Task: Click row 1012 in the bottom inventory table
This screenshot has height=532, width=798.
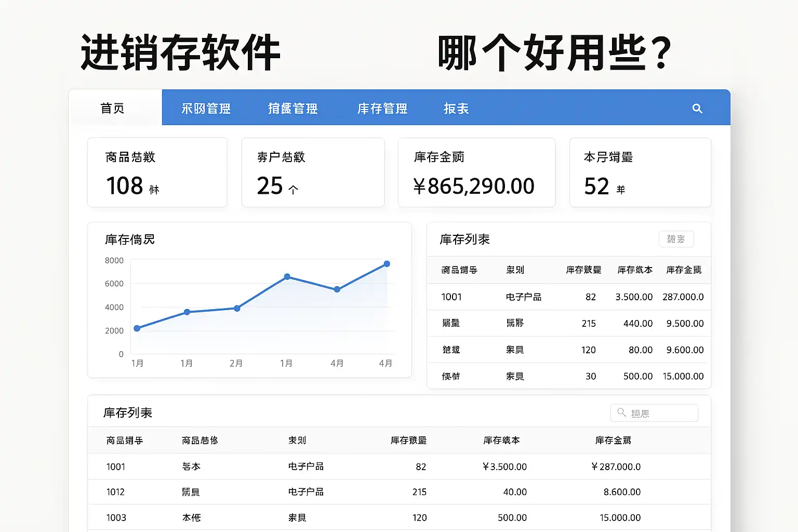Action: point(399,492)
